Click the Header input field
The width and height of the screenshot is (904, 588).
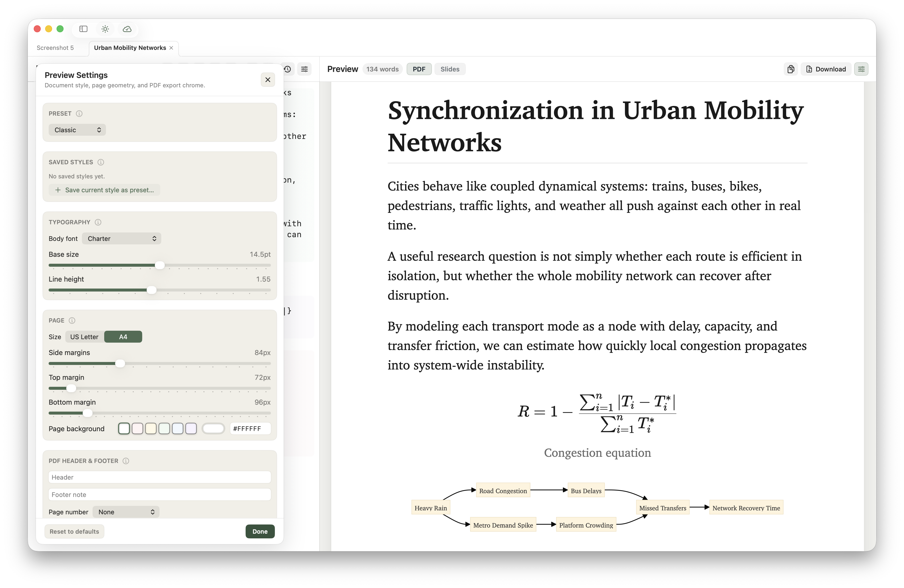[160, 477]
